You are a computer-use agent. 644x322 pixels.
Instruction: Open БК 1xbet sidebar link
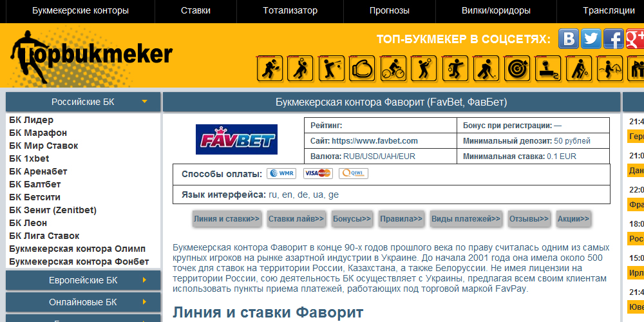(x=29, y=158)
